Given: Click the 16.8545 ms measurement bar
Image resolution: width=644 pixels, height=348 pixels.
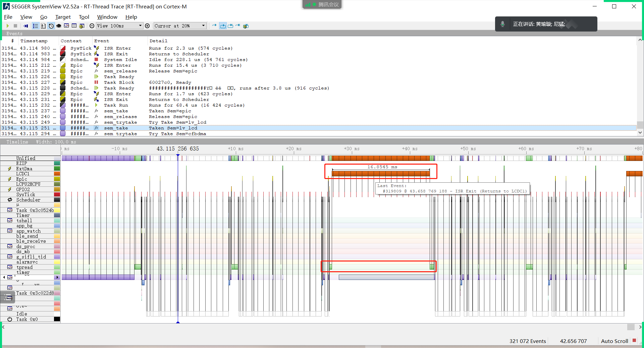Looking at the screenshot, I should click(x=381, y=173).
